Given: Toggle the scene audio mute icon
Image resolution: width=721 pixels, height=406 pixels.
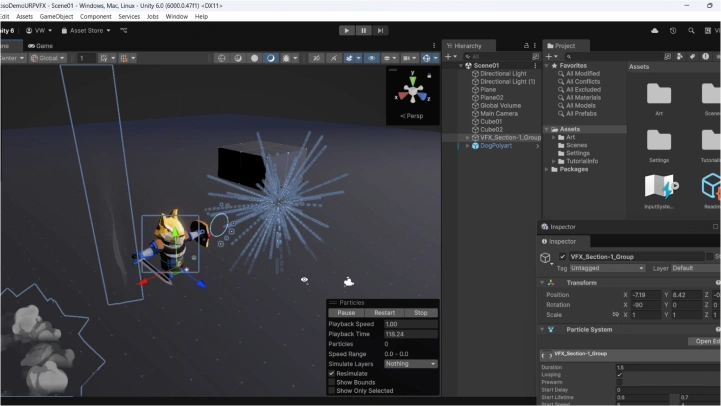Looking at the screenshot, I should point(316,58).
